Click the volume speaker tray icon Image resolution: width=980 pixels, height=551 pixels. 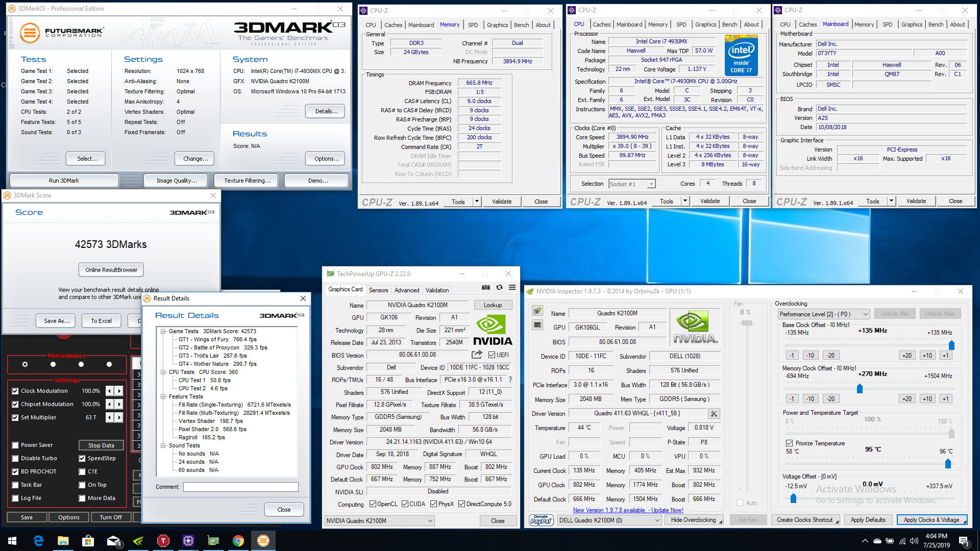[x=914, y=541]
